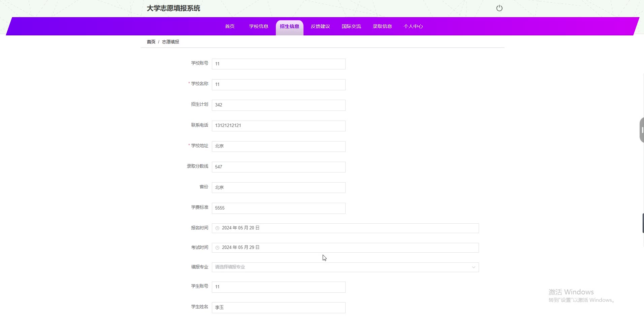
Task: Open the 考试时间 date picker field
Action: (x=345, y=248)
